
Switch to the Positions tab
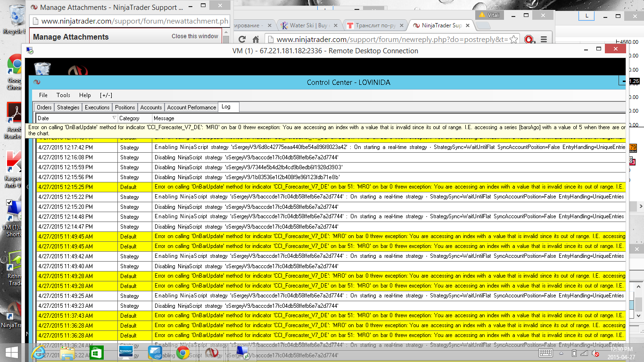125,107
